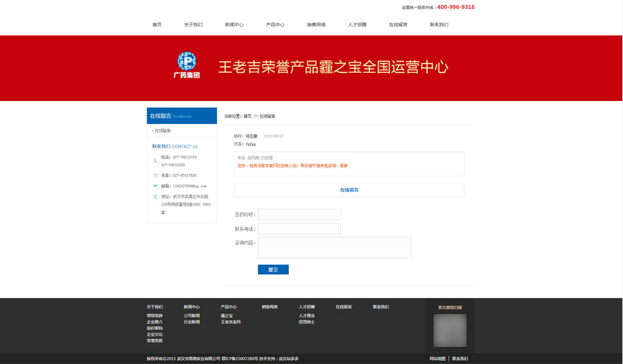Click the GPC 广药集团 logo in banner
This screenshot has height=364, width=623.
point(186,65)
